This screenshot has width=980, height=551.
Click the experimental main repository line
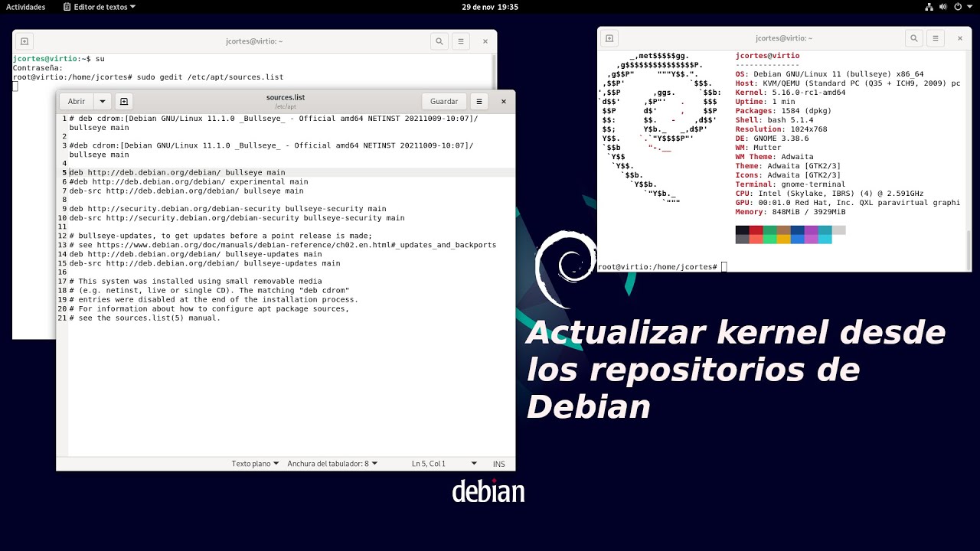point(188,182)
